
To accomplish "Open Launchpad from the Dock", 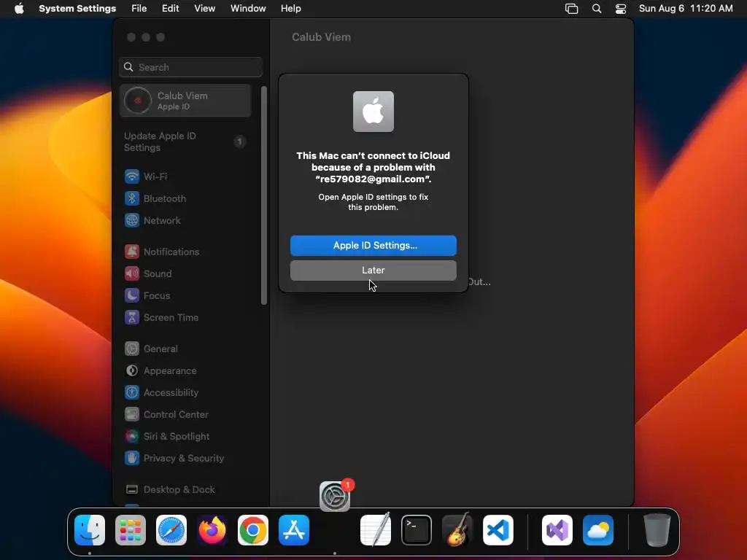I will click(131, 530).
